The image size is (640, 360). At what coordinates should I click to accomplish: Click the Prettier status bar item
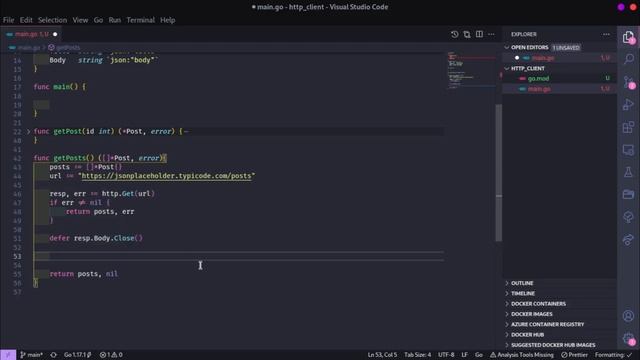[574, 355]
